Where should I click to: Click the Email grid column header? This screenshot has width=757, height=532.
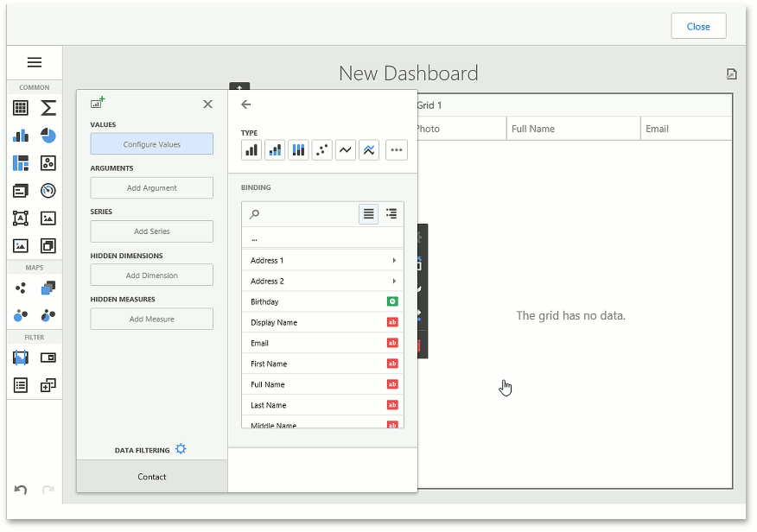686,129
